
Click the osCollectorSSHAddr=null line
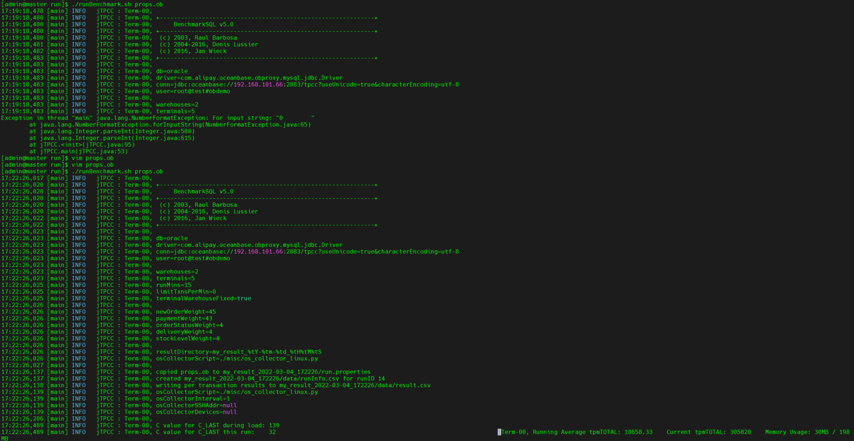[x=119, y=405]
